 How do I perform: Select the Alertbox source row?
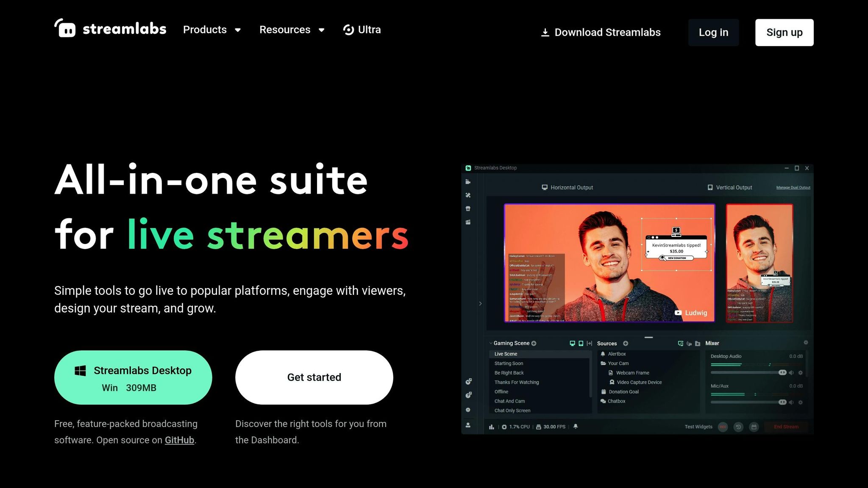(x=648, y=354)
